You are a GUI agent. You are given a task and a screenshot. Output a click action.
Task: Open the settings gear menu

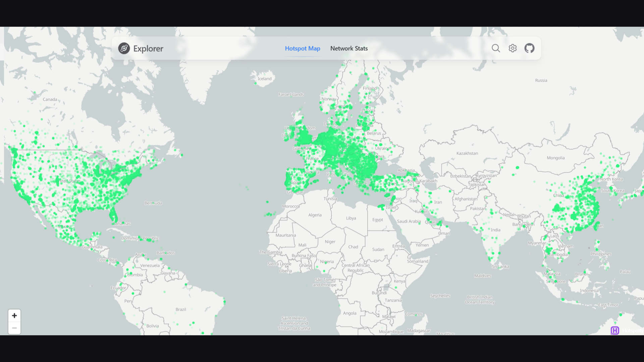point(513,48)
